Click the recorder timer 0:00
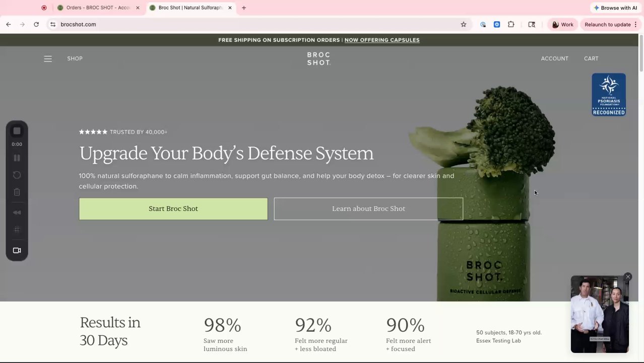644x363 pixels. pos(17,144)
